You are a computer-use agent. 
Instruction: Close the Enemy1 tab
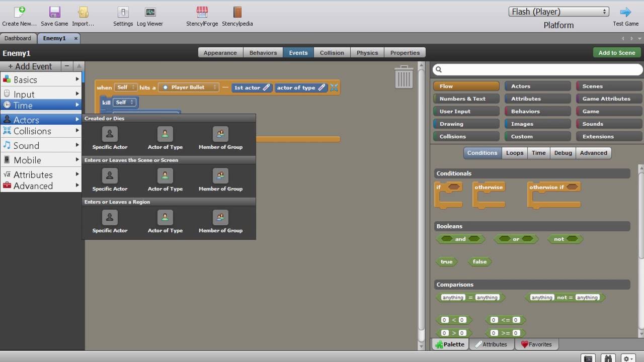76,38
